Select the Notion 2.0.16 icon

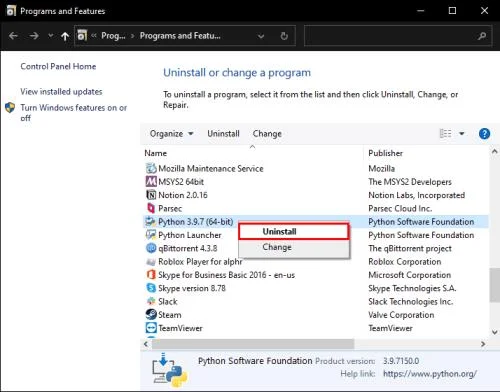click(x=151, y=195)
